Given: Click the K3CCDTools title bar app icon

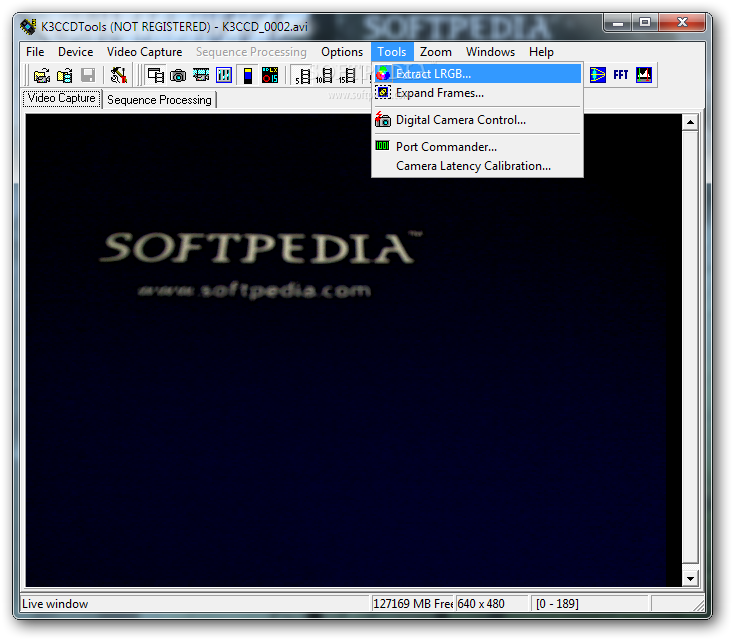Looking at the screenshot, I should (28, 27).
